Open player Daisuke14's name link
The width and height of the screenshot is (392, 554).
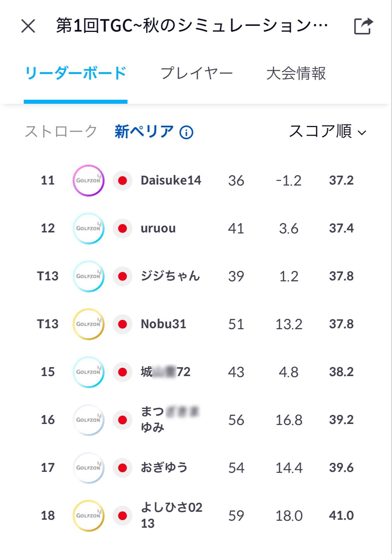[x=171, y=181]
